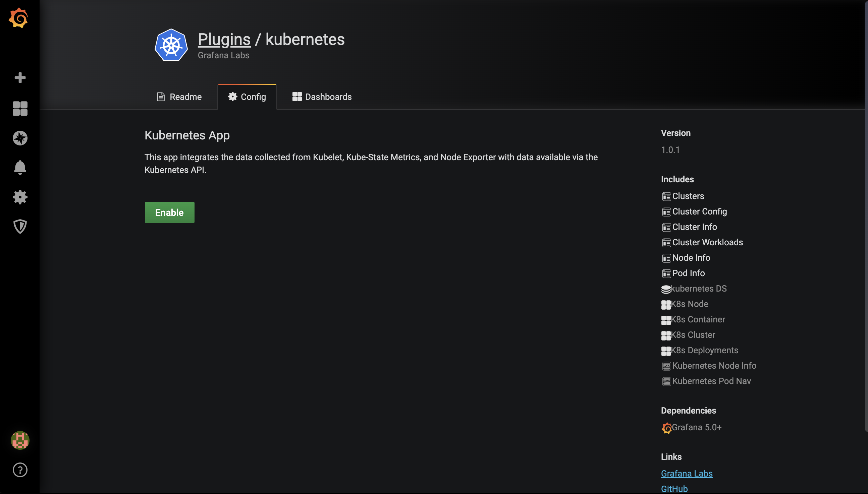The height and width of the screenshot is (494, 868).
Task: Open the Server Admin shield icon
Action: pos(20,226)
